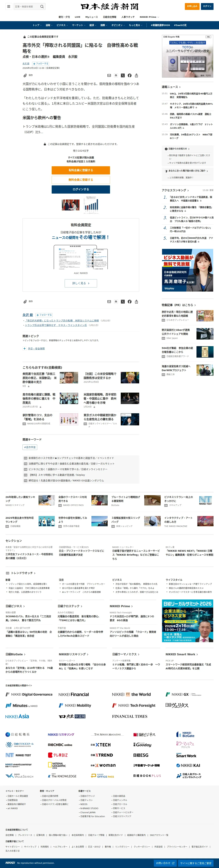Expand the 速報 navigation dropdown

(x=49, y=25)
